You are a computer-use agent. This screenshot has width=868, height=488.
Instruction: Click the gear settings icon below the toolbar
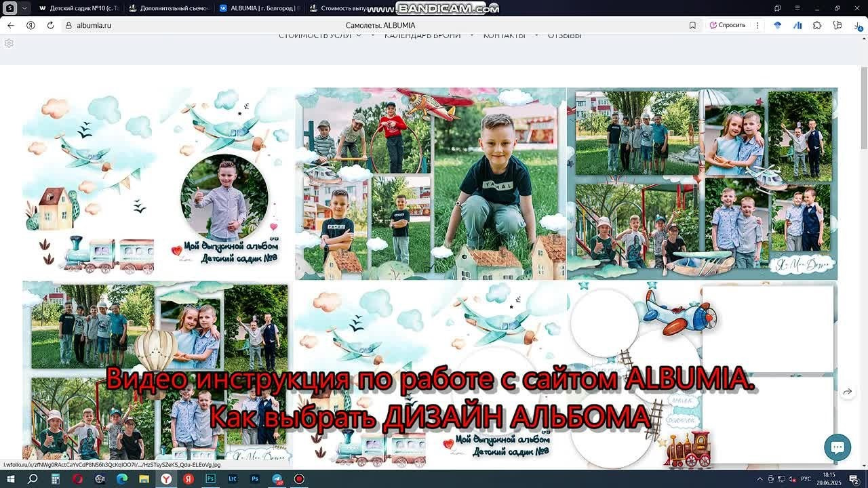(8, 43)
